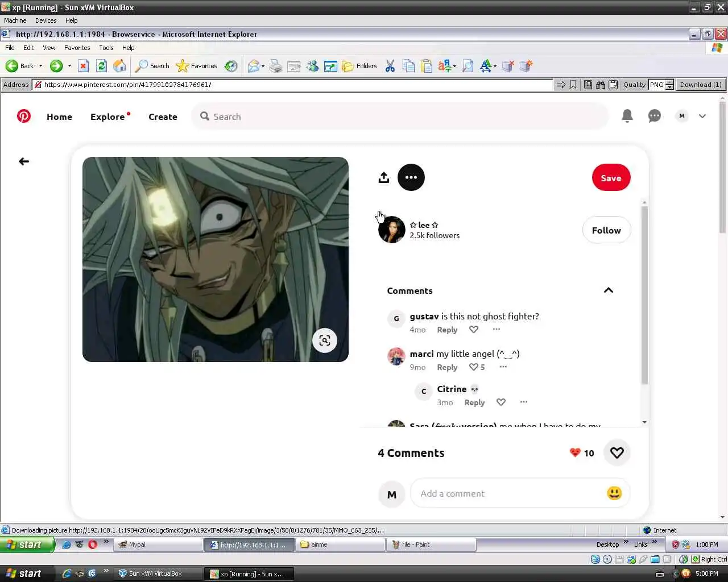Click the IE Home icon
Image resolution: width=728 pixels, height=582 pixels.
click(x=119, y=66)
